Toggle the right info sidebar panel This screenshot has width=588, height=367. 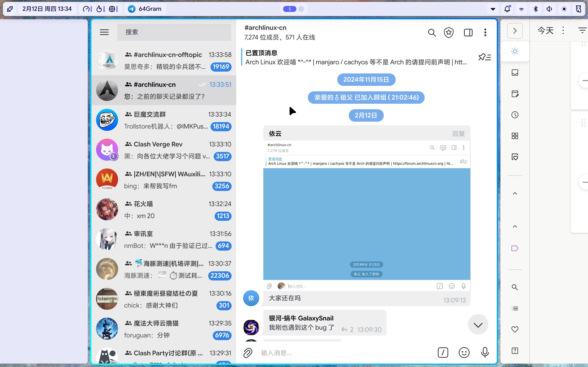tap(468, 33)
